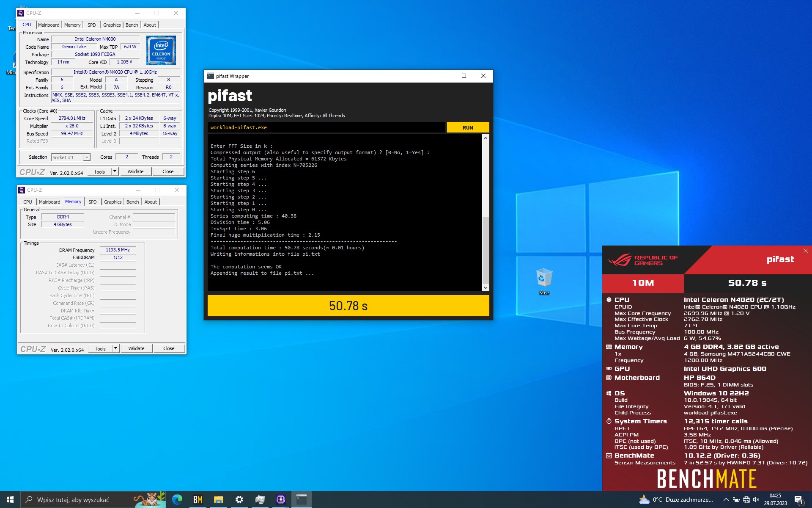Switch to CPU tab in lower CPU-Z
812x508 pixels.
tap(27, 202)
